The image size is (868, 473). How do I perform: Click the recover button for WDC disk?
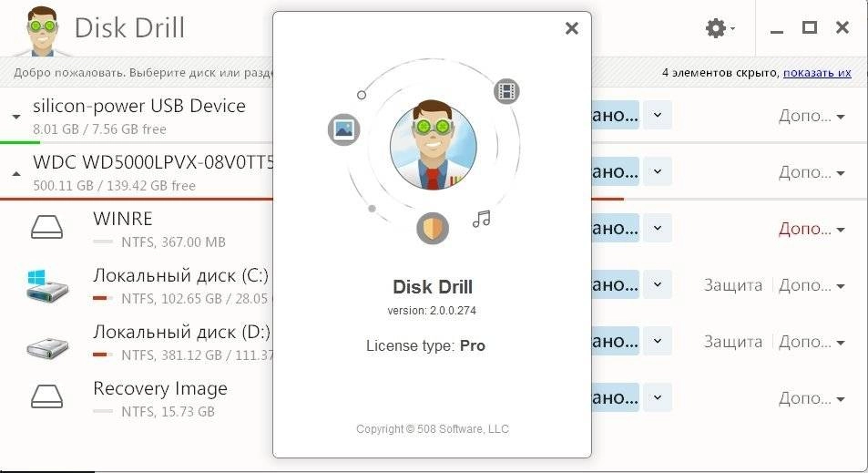[x=616, y=171]
